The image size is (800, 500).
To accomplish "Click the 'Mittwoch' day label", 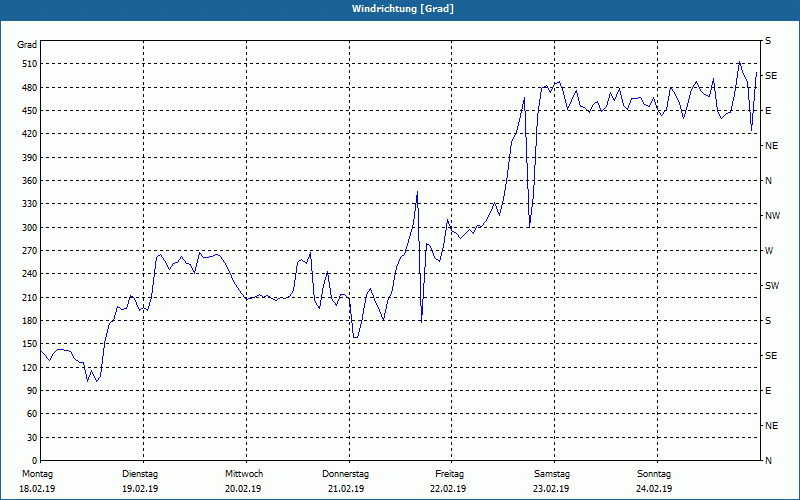I will click(244, 474).
